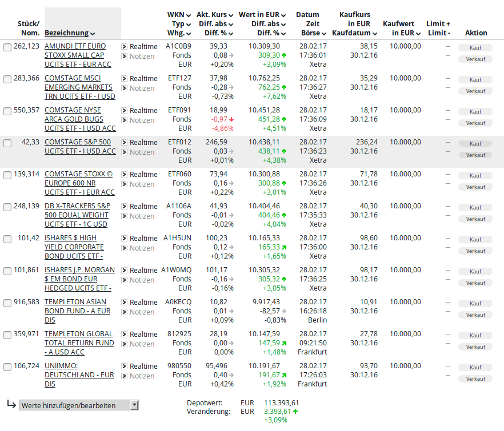Image resolution: width=504 pixels, height=431 pixels.
Task: Open Notizen arrow icon for COMSTAGE S&P 500 row
Action: coord(124,152)
